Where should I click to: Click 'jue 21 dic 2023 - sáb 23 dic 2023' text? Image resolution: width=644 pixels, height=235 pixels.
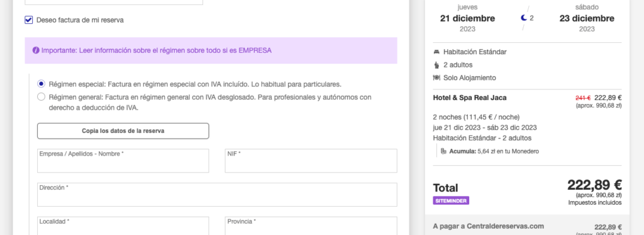coord(485,128)
